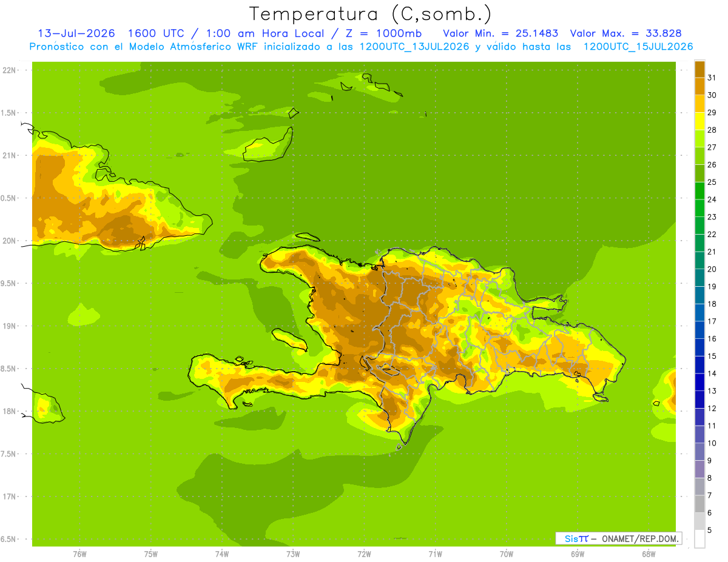Click the "21N" latitude label
Screen dimensions: 728x562
pyautogui.click(x=10, y=155)
